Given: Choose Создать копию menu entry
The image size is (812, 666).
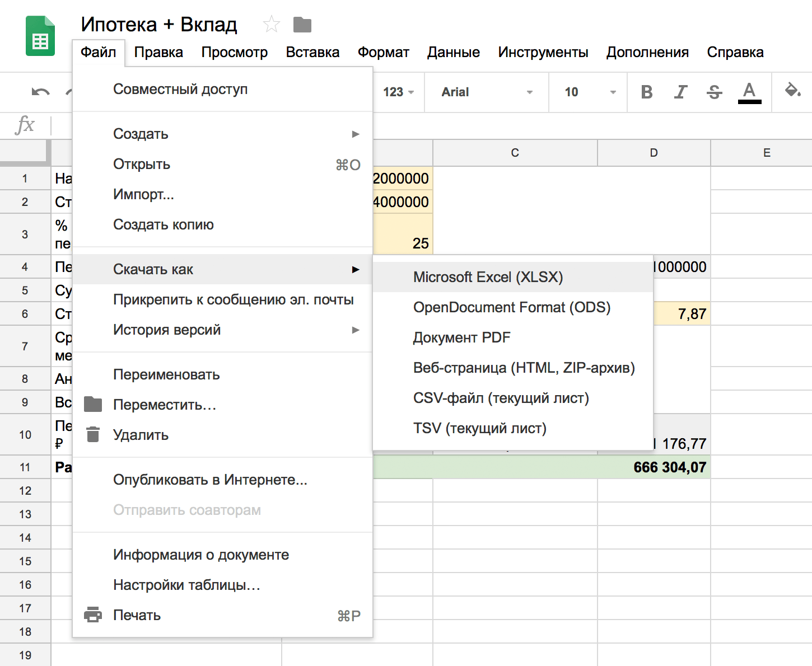Looking at the screenshot, I should pyautogui.click(x=223, y=224).
